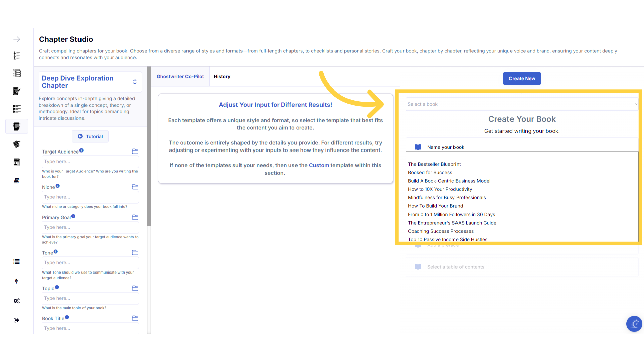Expand the sidebar with the arrow icon
Image resolution: width=644 pixels, height=362 pixels.
(17, 39)
